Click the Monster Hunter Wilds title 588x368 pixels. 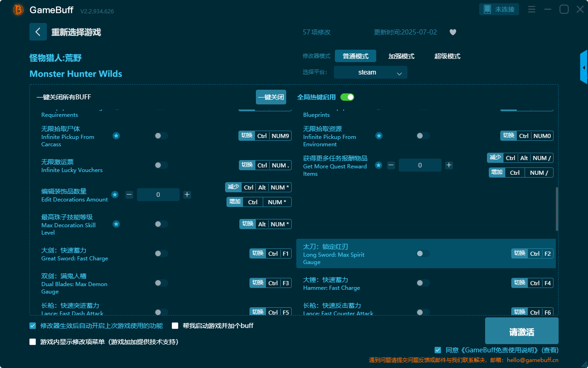pos(76,74)
